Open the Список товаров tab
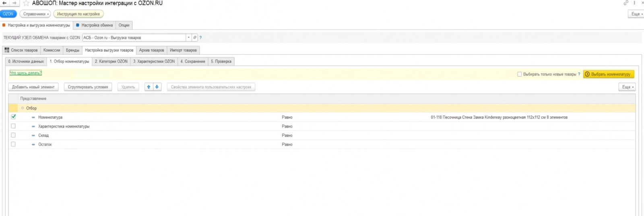 tap(21, 50)
